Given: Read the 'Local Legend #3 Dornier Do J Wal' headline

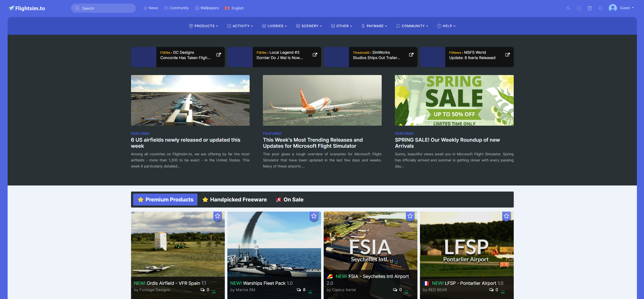Looking at the screenshot, I should pos(280,55).
